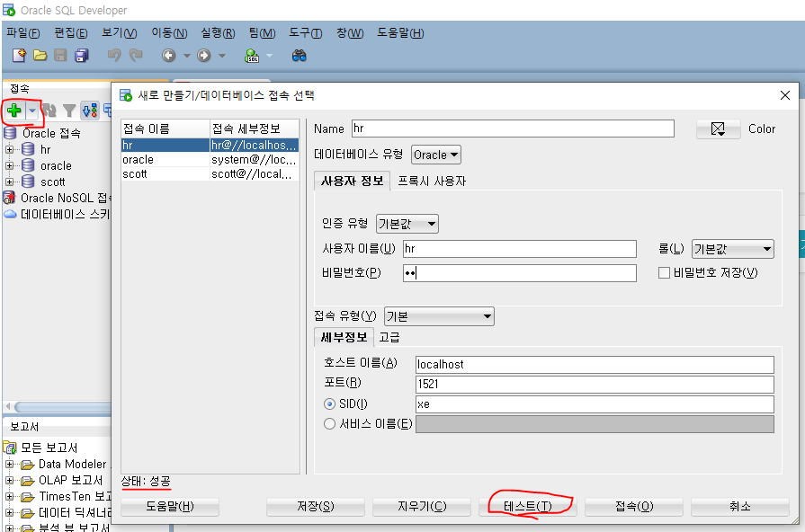Open the Back button history dropdown arrow

pos(187,56)
